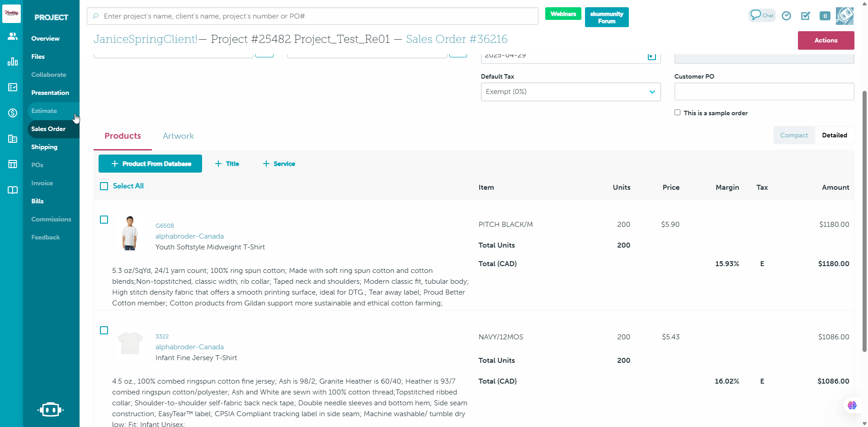
Task: Click the clock time-tracking icon
Action: point(786,16)
